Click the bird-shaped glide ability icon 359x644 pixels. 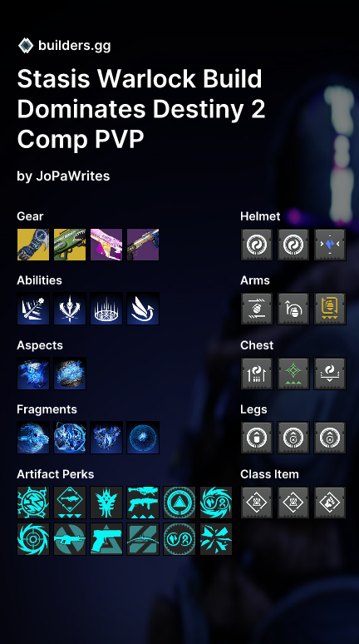coord(143,309)
